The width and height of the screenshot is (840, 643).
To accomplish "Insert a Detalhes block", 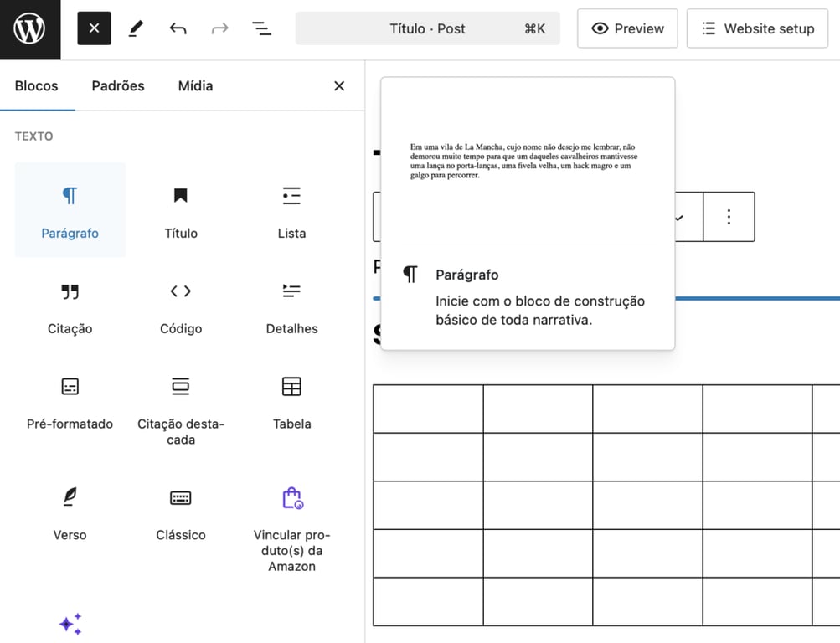I will [x=292, y=305].
